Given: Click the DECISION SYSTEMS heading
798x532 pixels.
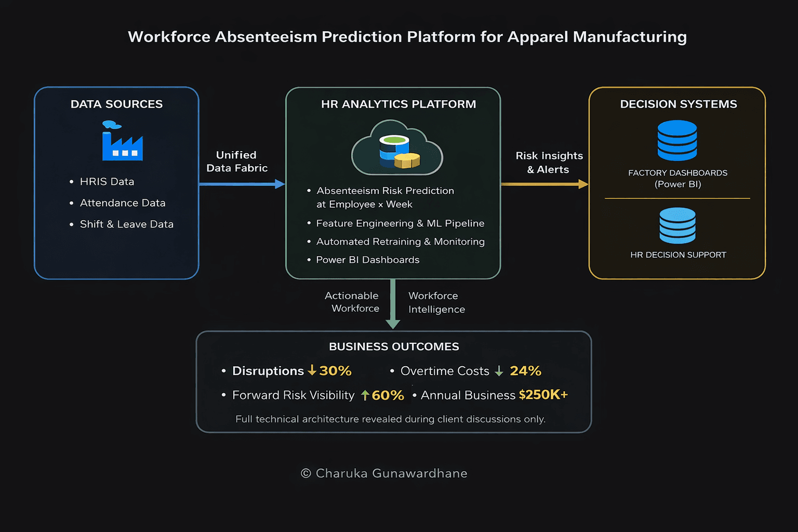Looking at the screenshot, I should 679,104.
